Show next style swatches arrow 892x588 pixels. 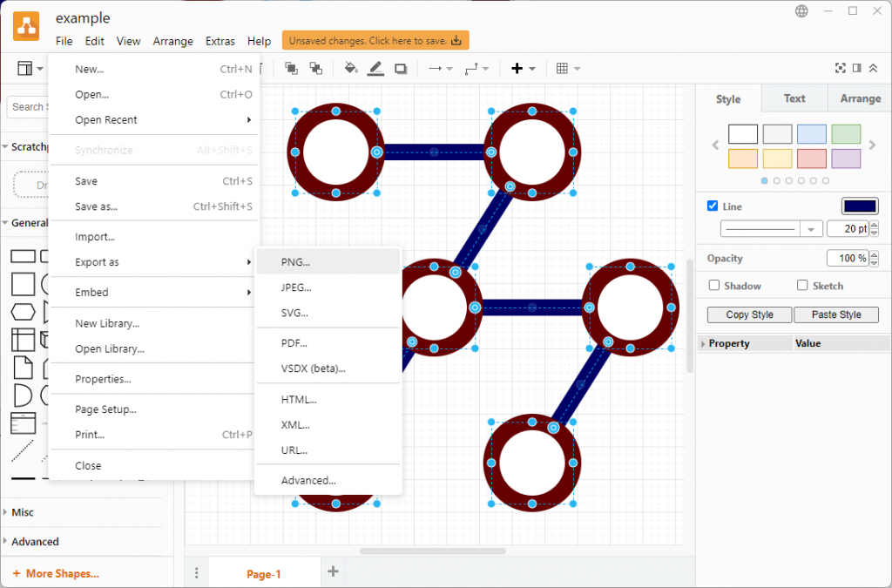pyautogui.click(x=872, y=145)
